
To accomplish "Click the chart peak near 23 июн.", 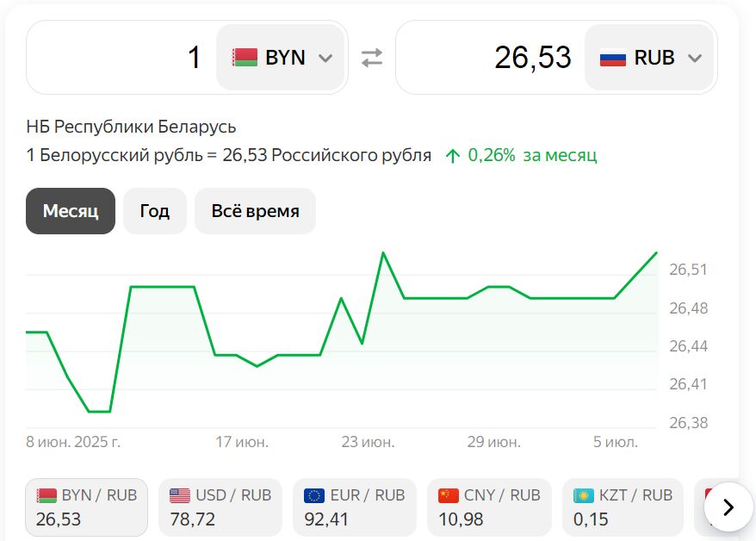I will click(383, 253).
